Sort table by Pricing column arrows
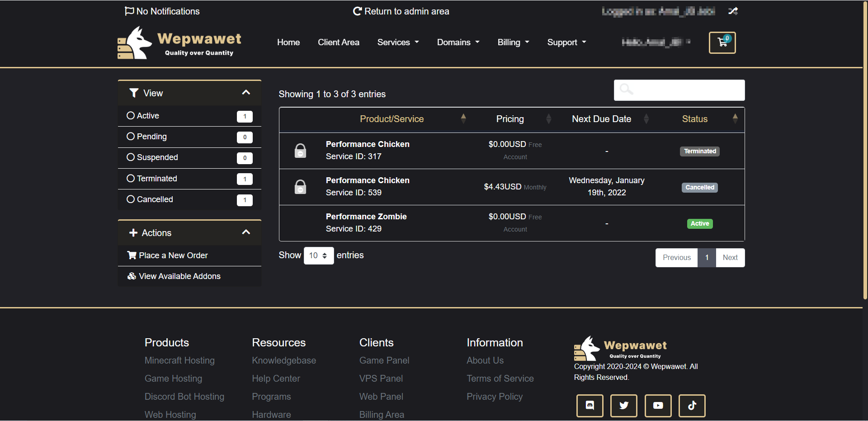The width and height of the screenshot is (868, 421). tap(548, 118)
